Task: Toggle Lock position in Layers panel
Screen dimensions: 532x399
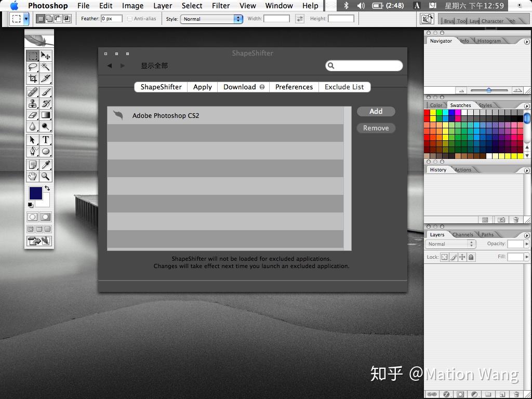Action: tap(462, 257)
